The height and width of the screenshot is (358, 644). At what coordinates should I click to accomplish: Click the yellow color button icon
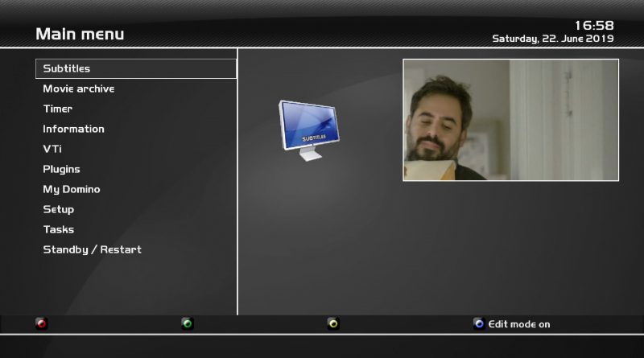click(333, 324)
